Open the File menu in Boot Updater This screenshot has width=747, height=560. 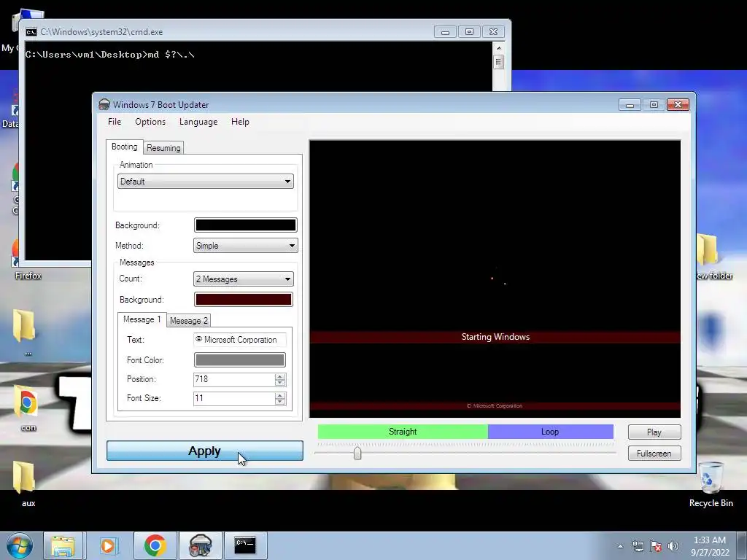tap(115, 122)
